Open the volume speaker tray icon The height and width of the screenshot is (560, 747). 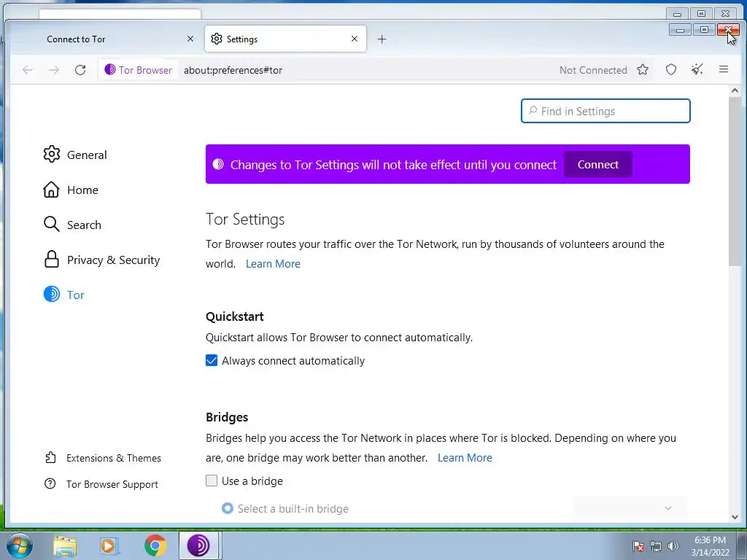tap(673, 546)
